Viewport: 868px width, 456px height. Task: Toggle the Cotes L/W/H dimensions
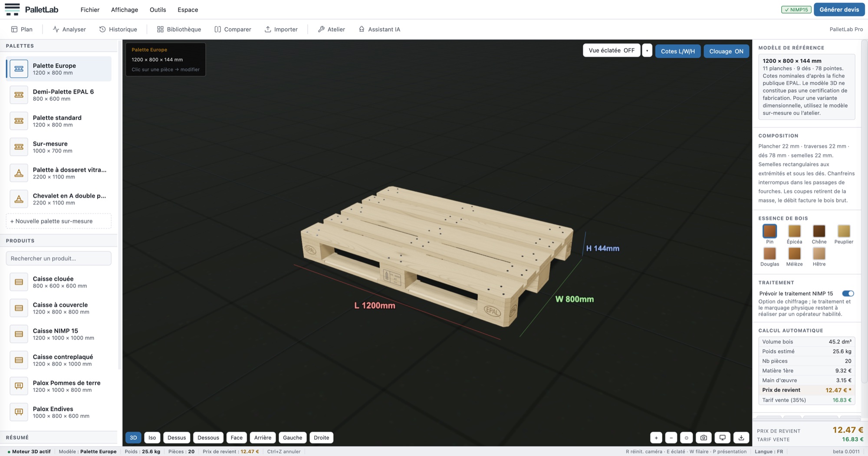coord(677,51)
